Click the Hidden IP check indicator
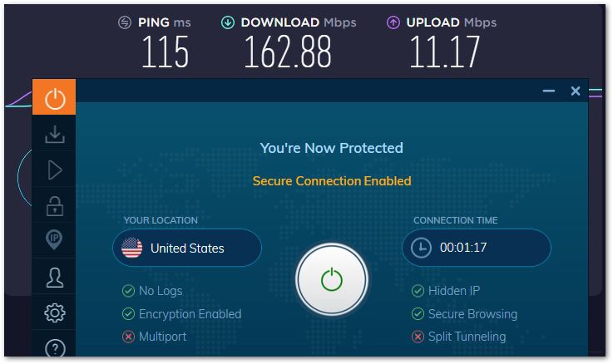Image resolution: width=613 pixels, height=364 pixels. [x=418, y=291]
